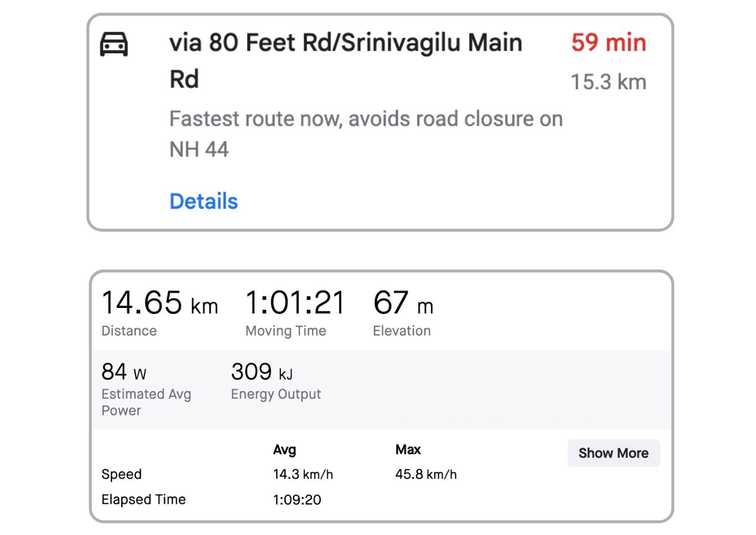Click the 14.3 km/h average speed
This screenshot has width=756, height=535.
tap(303, 475)
